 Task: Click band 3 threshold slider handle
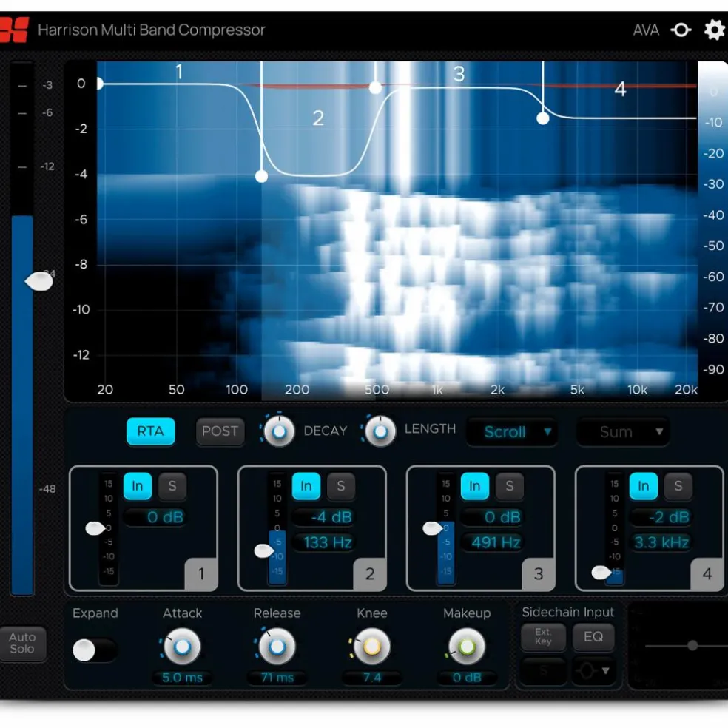tap(432, 528)
